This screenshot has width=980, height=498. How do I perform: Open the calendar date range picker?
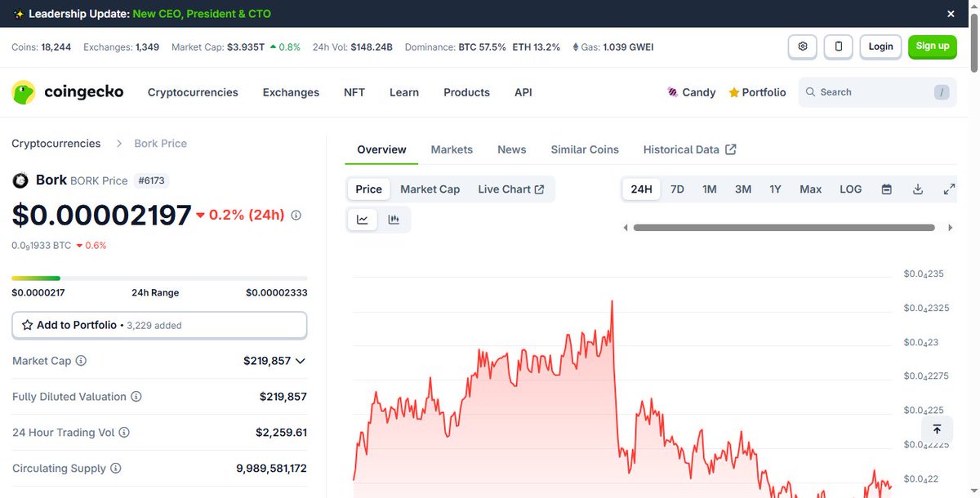pos(886,189)
